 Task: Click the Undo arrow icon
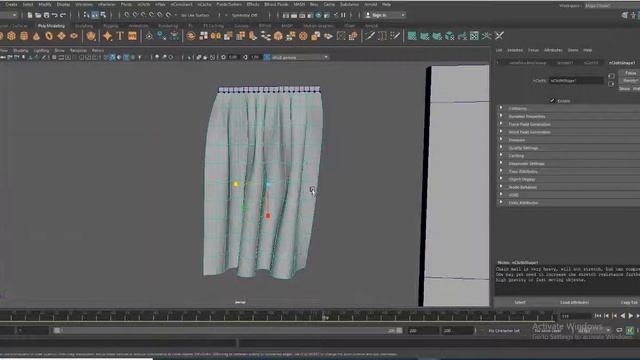54,15
